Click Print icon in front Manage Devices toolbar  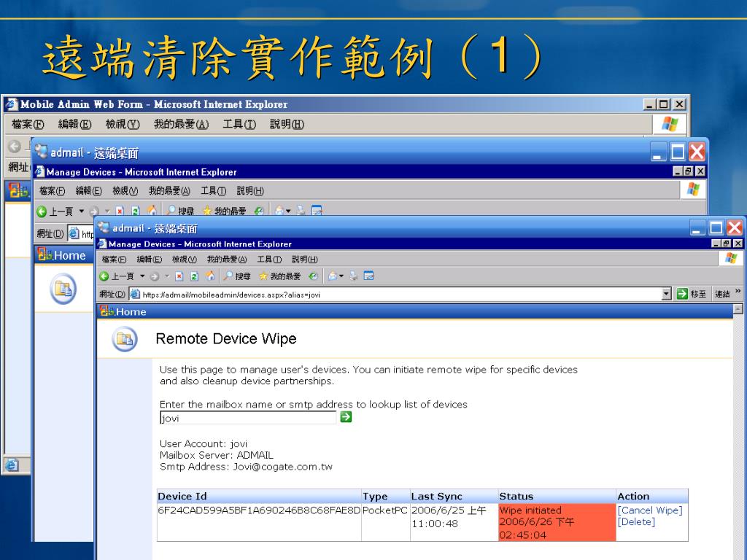point(354,276)
